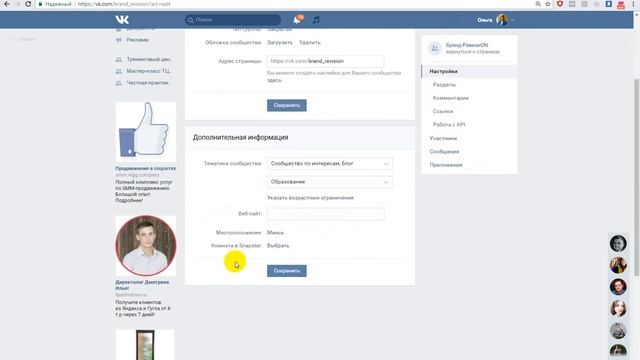Focus the Адрес страницы input field
Screen dimensions: 640x360
click(326, 61)
